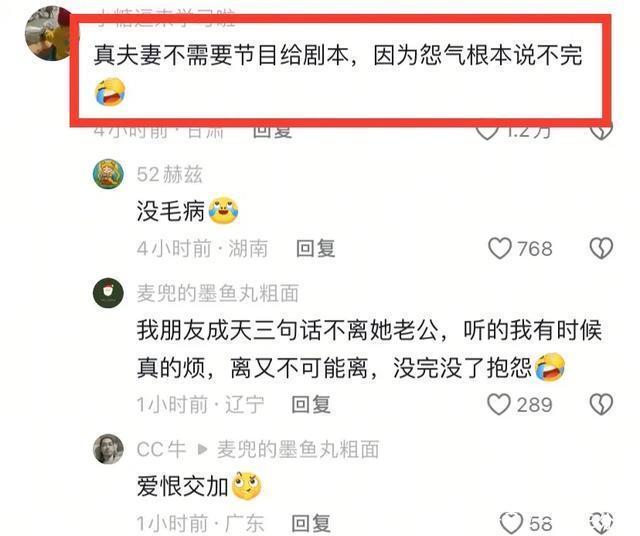Open username 麦兜的墨鱼丸粗面 above 我朋友 comment

[218, 293]
